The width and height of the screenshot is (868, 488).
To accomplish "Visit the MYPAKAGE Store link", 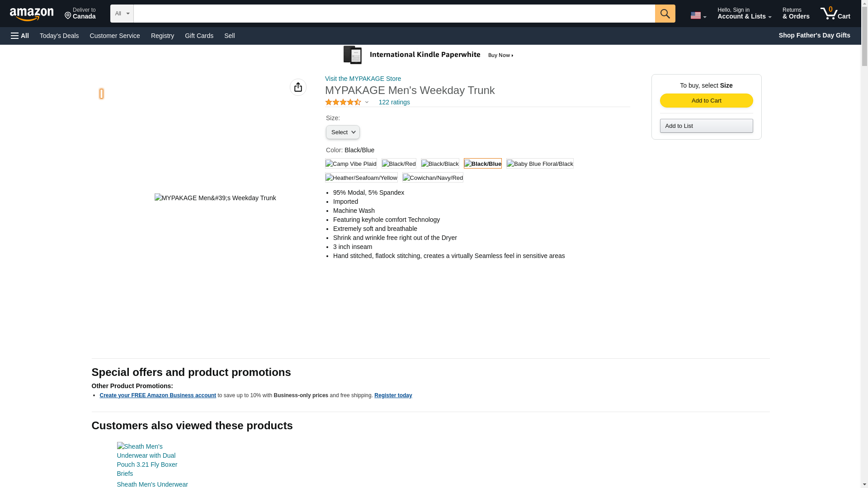I will (x=363, y=79).
